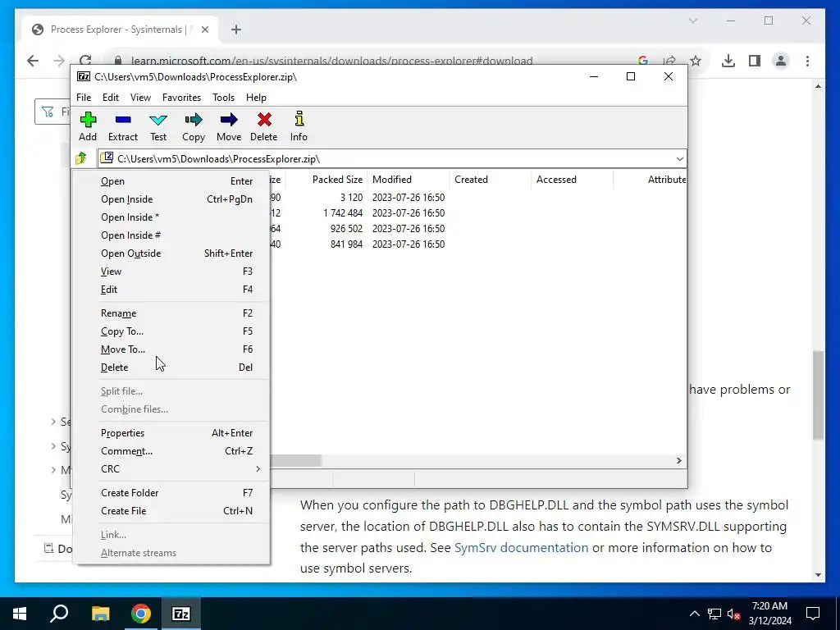This screenshot has height=630, width=840.
Task: Reload the page in Chrome
Action: tap(85, 60)
